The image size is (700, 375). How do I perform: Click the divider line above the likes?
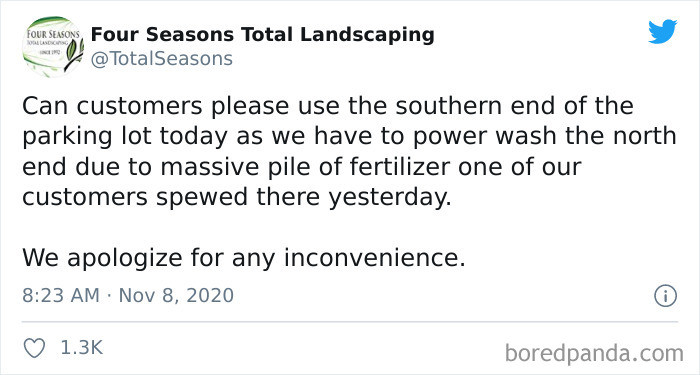[x=350, y=322]
